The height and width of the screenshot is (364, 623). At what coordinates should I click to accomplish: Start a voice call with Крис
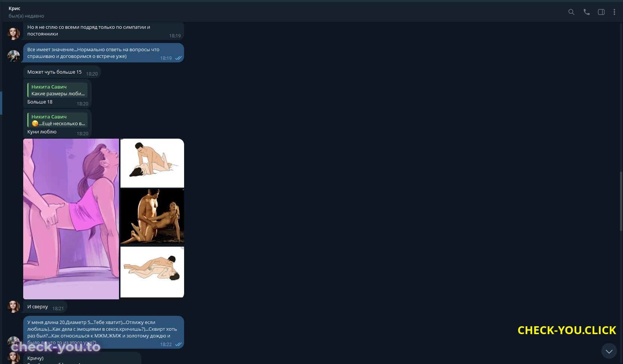tap(586, 12)
